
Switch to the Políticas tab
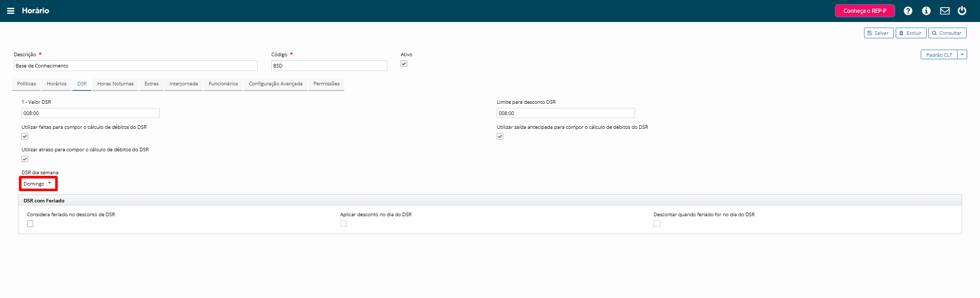[27, 84]
